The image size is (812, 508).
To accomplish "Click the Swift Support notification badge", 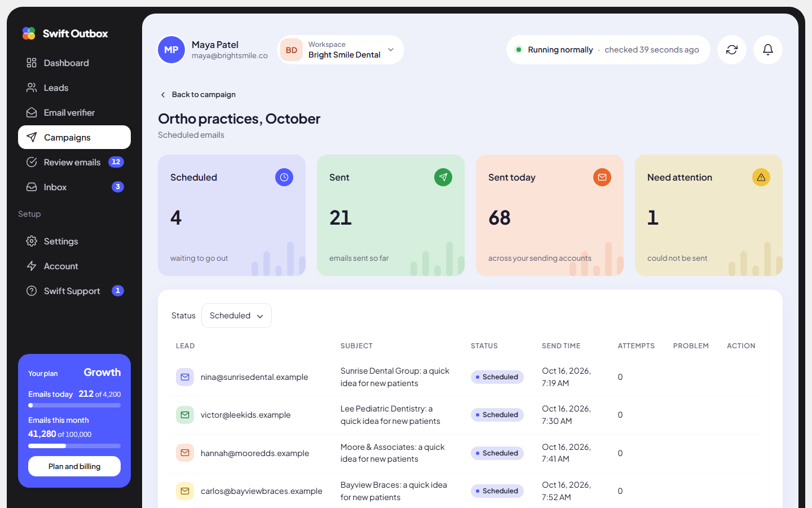I will tap(118, 291).
